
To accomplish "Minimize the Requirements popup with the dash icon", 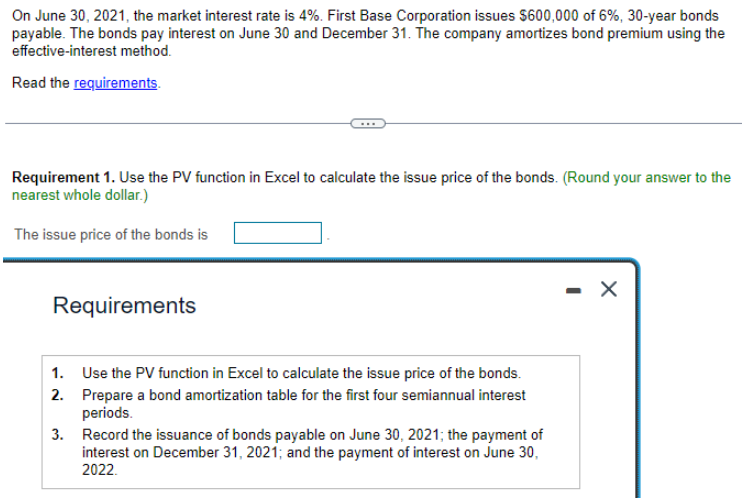I will tap(573, 290).
